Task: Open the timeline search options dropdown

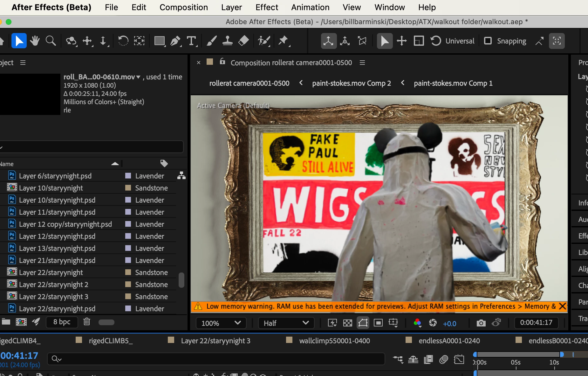Action: tap(57, 359)
